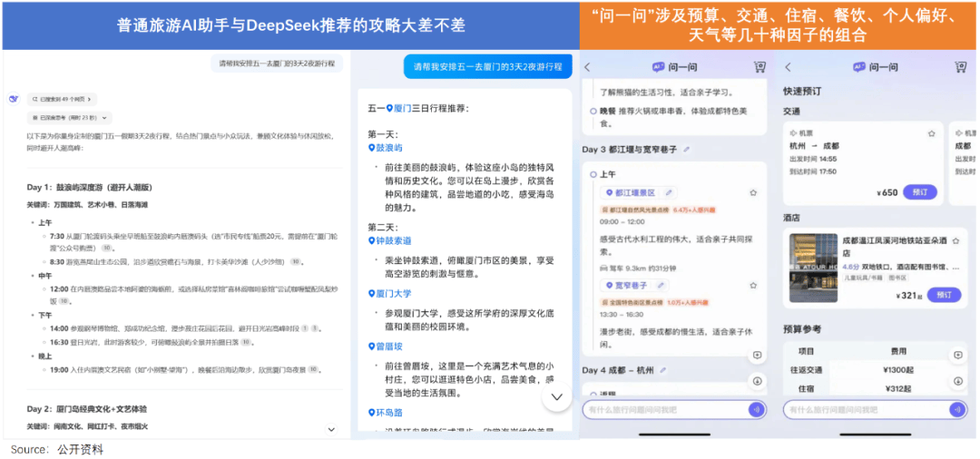Click 厦门 link in 三日行程推荐 heading
The image size is (980, 459).
[398, 108]
